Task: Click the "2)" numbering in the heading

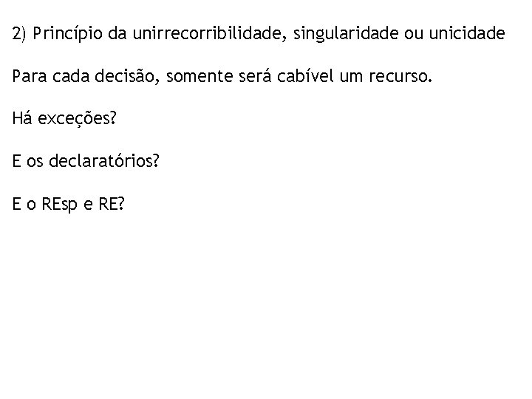Action: (19, 34)
